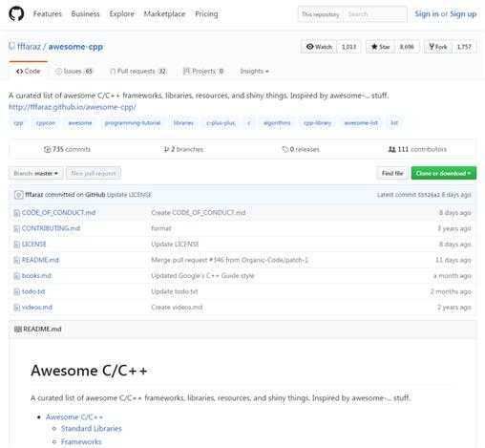Open the todo.txt file

pos(33,291)
